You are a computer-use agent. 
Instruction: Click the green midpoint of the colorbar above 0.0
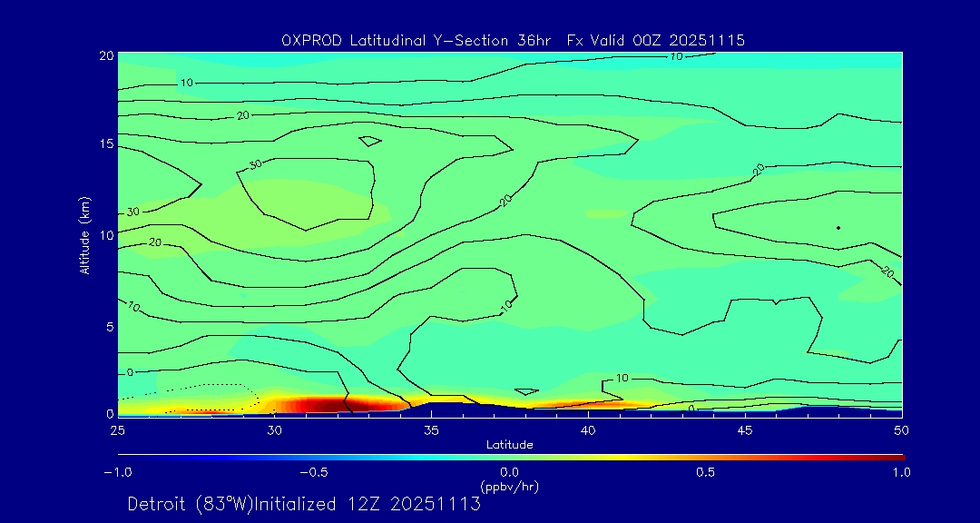coord(511,458)
